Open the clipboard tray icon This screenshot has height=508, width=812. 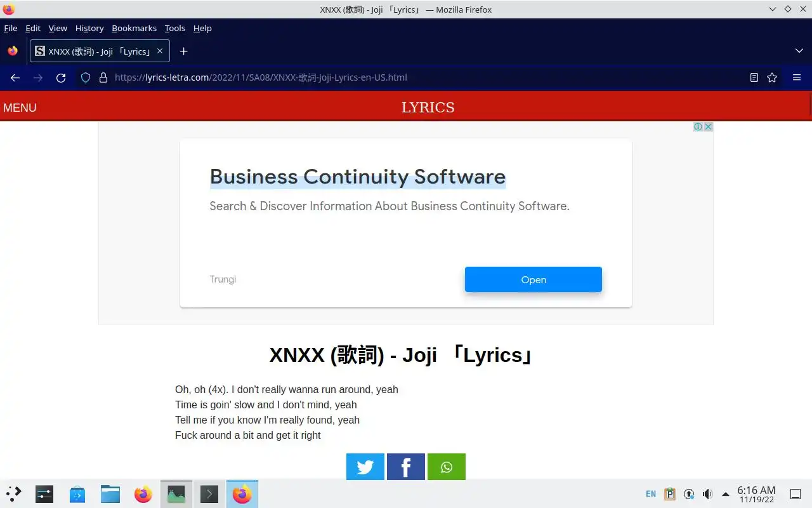coord(670,494)
